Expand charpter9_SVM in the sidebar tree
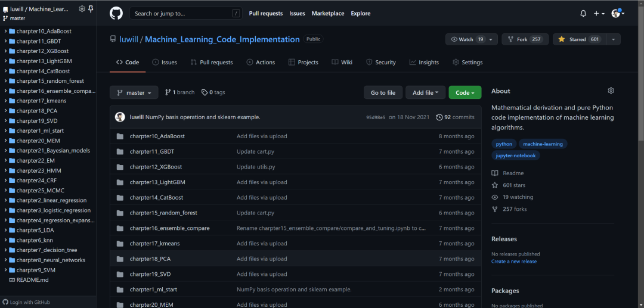This screenshot has height=308, width=644. [x=5, y=270]
